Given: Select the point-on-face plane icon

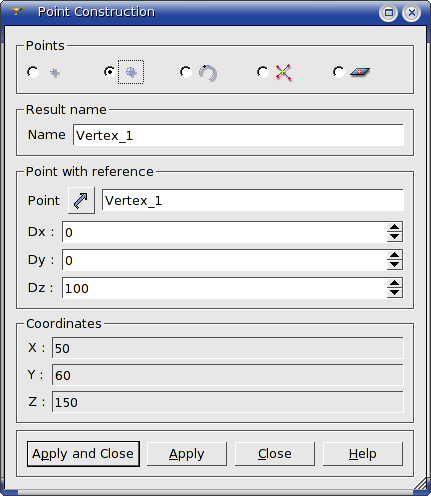Looking at the screenshot, I should [x=360, y=72].
